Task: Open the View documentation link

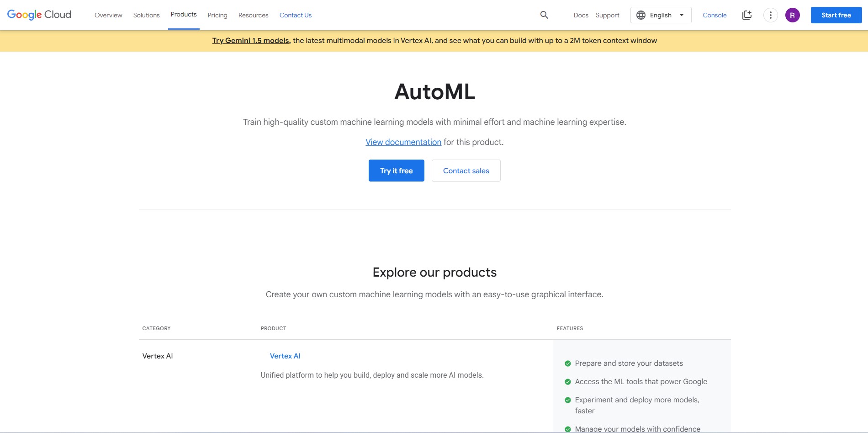Action: [403, 142]
